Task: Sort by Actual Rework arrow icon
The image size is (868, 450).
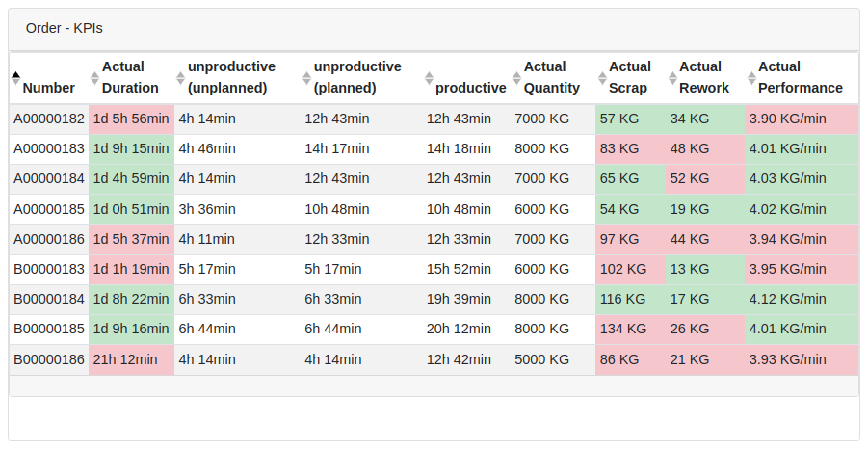Action: [671, 77]
